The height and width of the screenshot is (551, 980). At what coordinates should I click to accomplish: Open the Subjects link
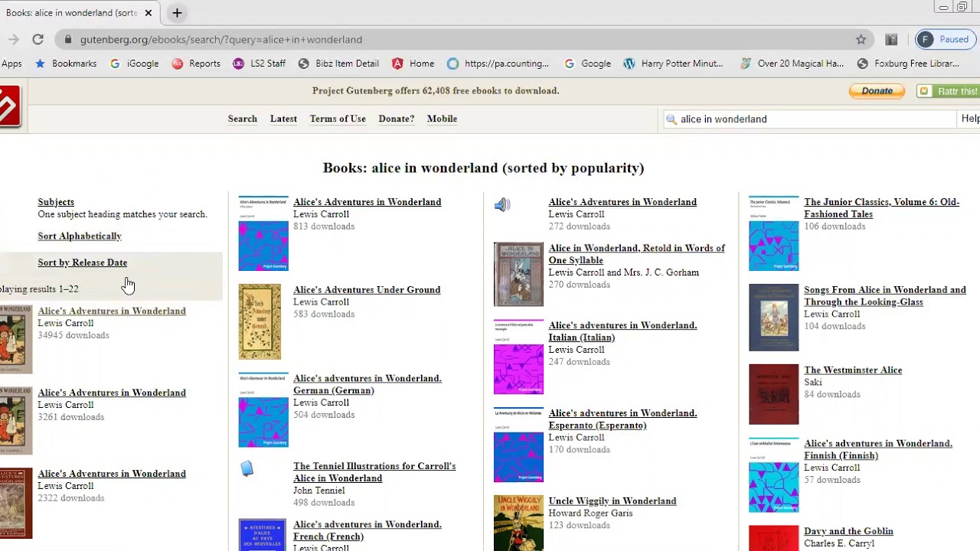click(56, 202)
